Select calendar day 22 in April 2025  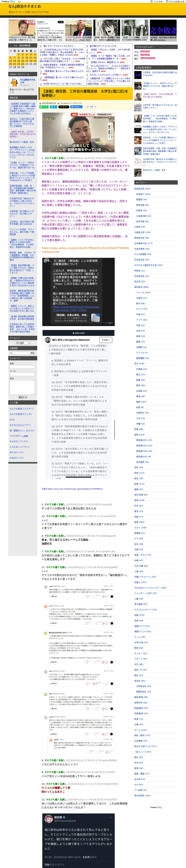[19, 64]
